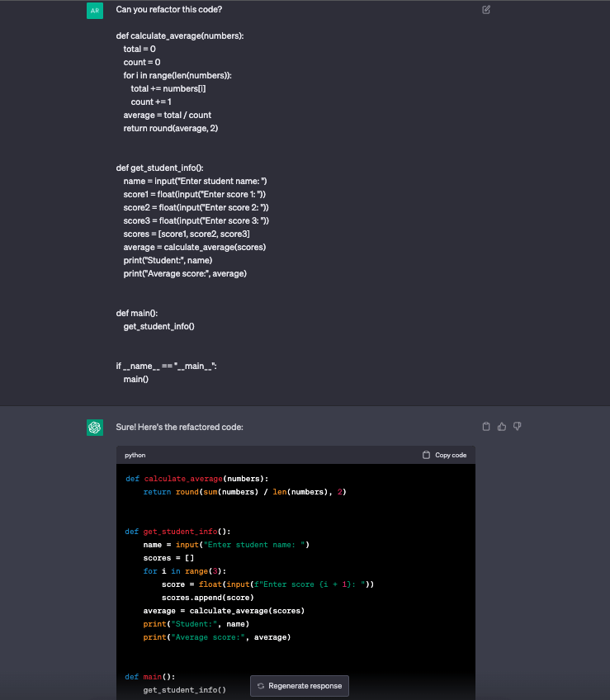
Task: Click the python language label
Action: (x=135, y=455)
